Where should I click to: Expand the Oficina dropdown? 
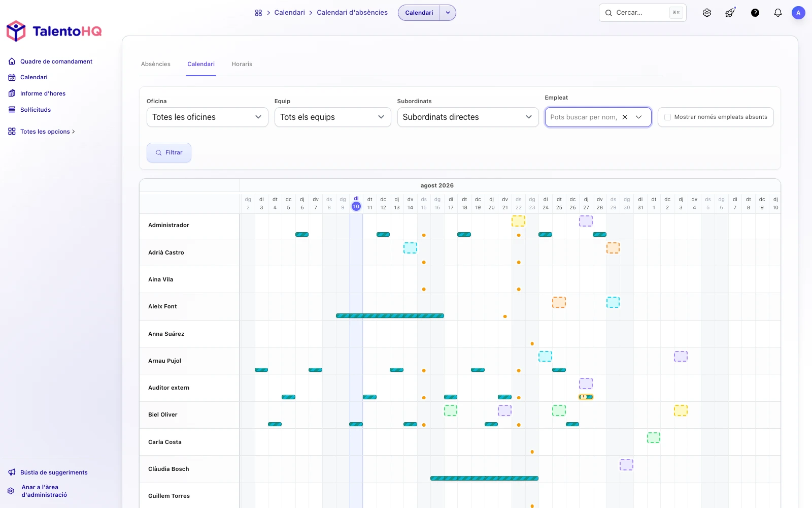pyautogui.click(x=207, y=117)
